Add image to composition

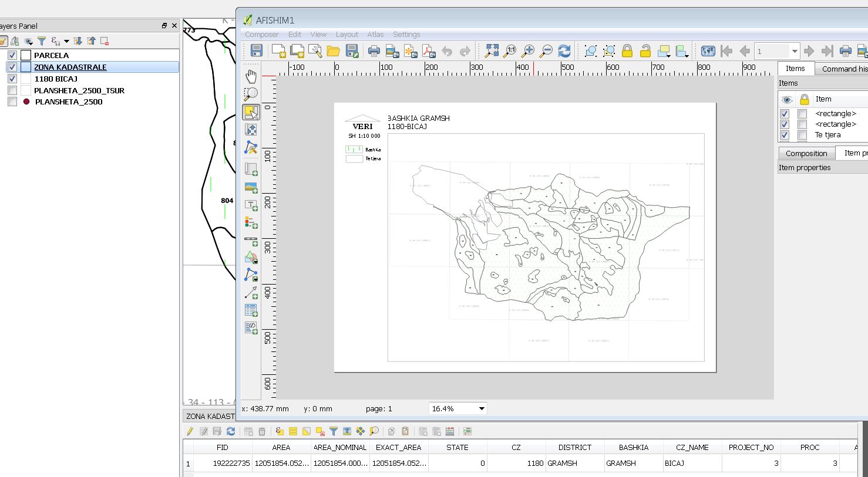(x=251, y=188)
